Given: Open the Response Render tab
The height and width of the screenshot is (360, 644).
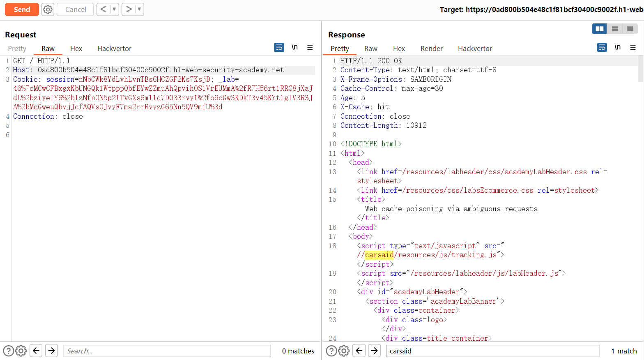Looking at the screenshot, I should point(431,48).
